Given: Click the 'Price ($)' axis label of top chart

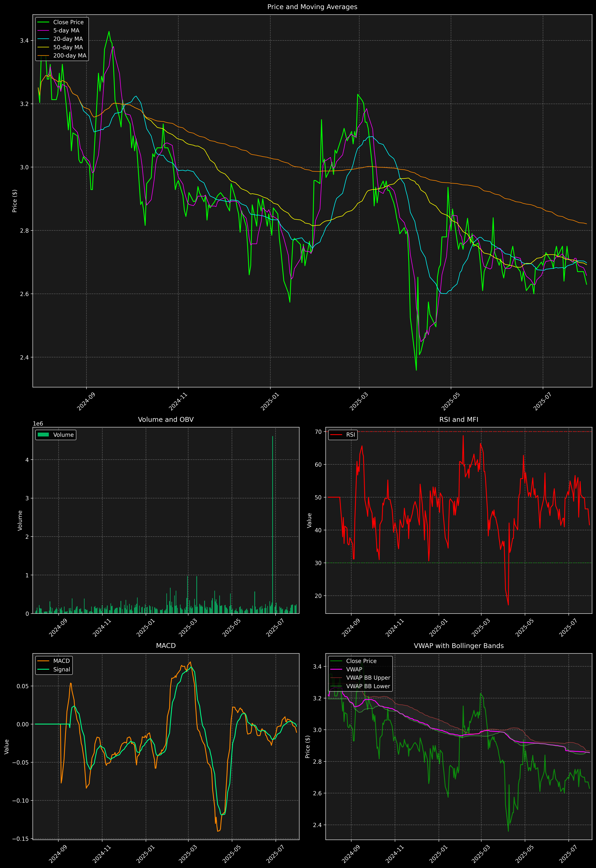Looking at the screenshot, I should tap(15, 201).
